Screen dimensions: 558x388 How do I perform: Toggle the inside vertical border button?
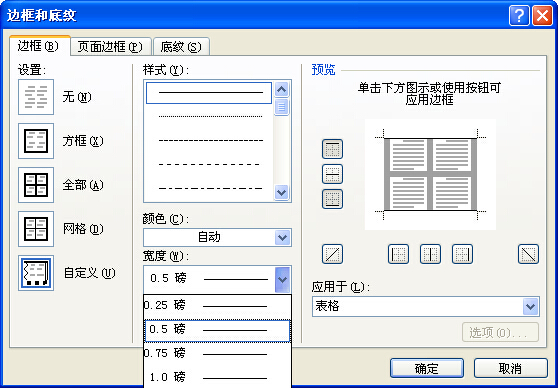pyautogui.click(x=430, y=254)
